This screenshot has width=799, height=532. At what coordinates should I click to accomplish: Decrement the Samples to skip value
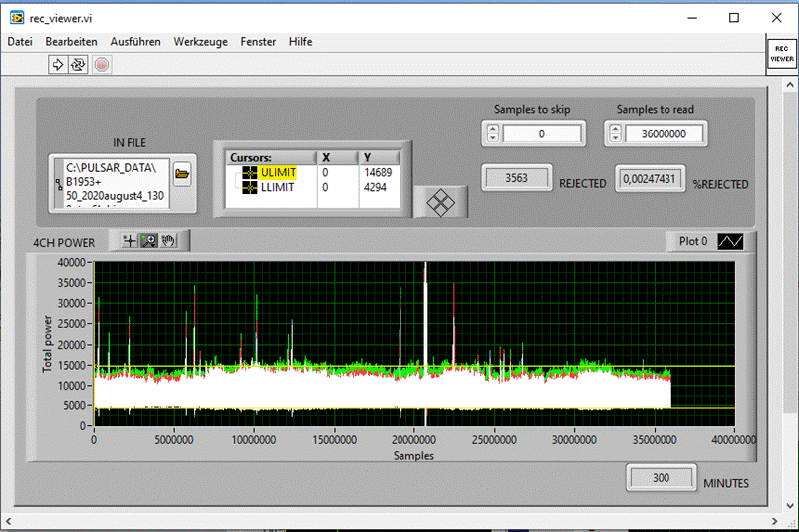[x=493, y=138]
